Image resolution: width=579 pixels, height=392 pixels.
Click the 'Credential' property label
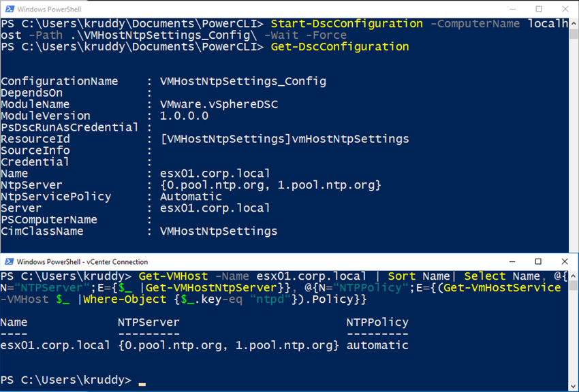(x=35, y=162)
